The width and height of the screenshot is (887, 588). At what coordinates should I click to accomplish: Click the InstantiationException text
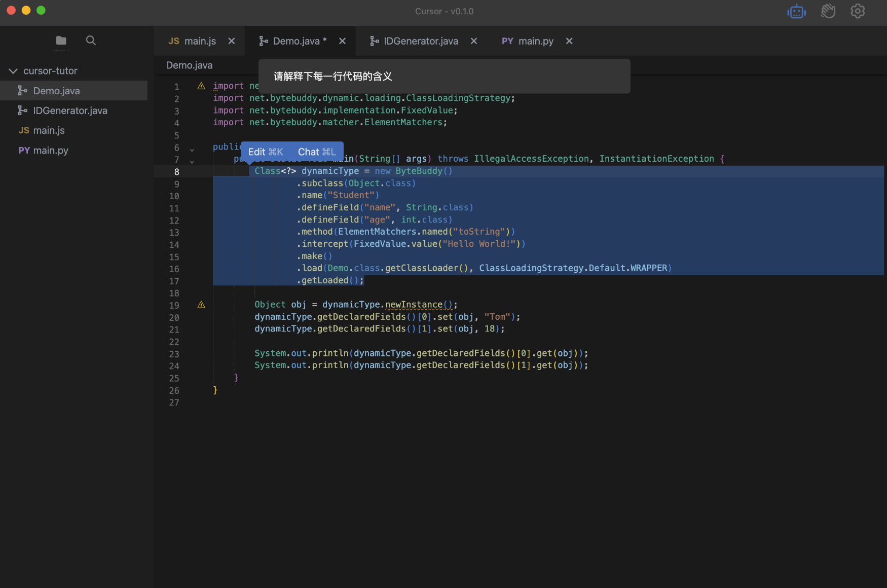click(657, 159)
